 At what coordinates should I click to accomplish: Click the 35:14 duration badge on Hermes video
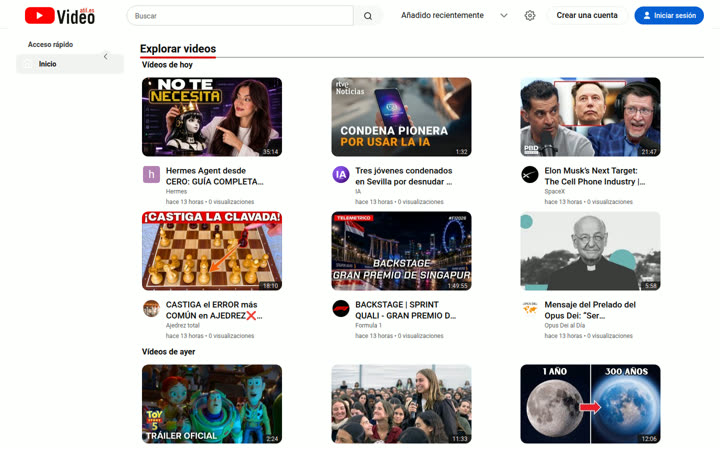(x=270, y=152)
